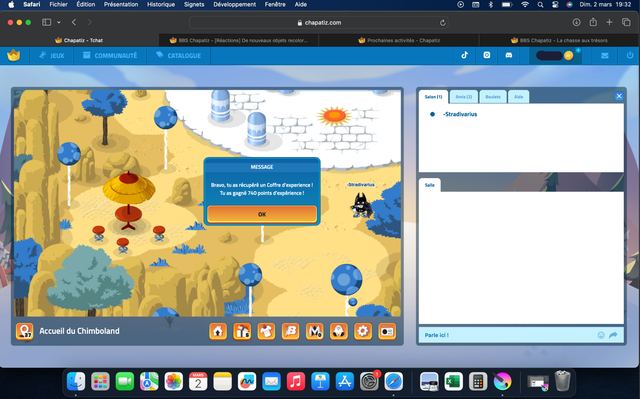640x399 pixels.
Task: Switch to the Amis (2) tab
Action: 464,97
